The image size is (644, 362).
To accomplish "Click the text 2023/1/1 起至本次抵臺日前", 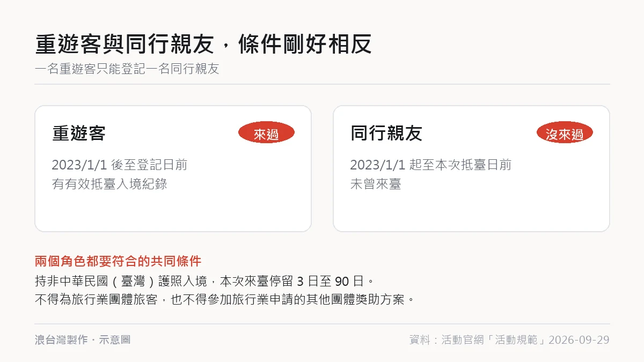I will pos(430,165).
